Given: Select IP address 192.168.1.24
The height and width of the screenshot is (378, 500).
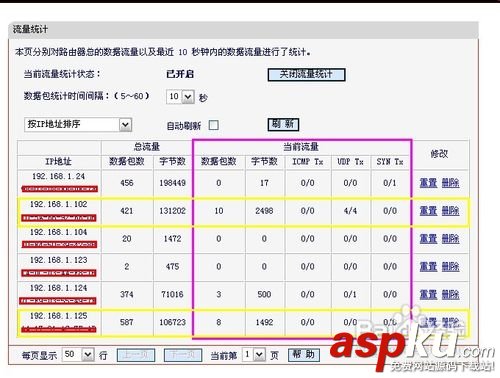Looking at the screenshot, I should coord(58,176).
